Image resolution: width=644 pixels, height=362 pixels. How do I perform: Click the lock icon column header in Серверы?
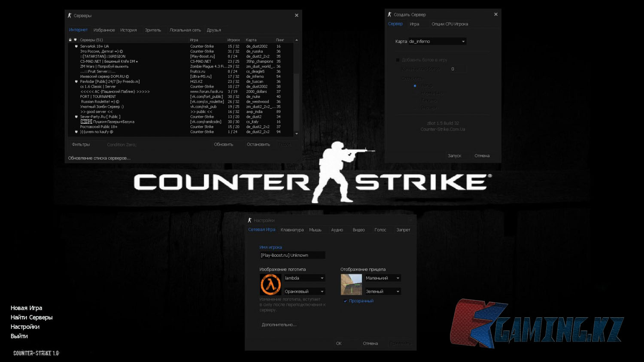point(70,40)
